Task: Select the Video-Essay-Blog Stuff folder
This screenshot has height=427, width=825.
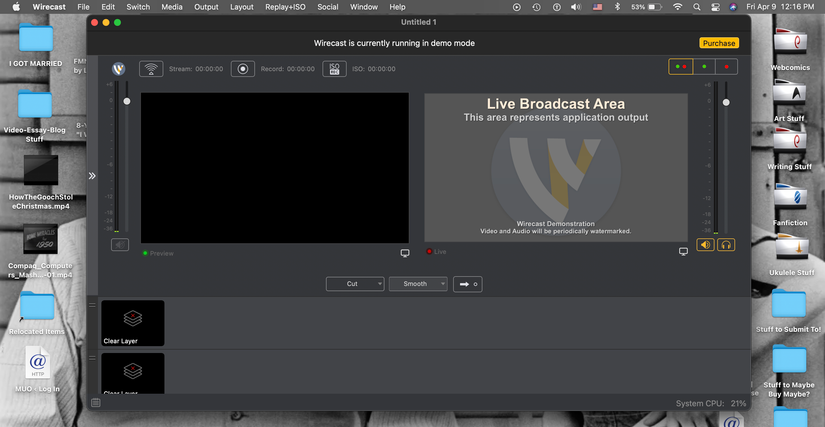Action: tap(35, 116)
